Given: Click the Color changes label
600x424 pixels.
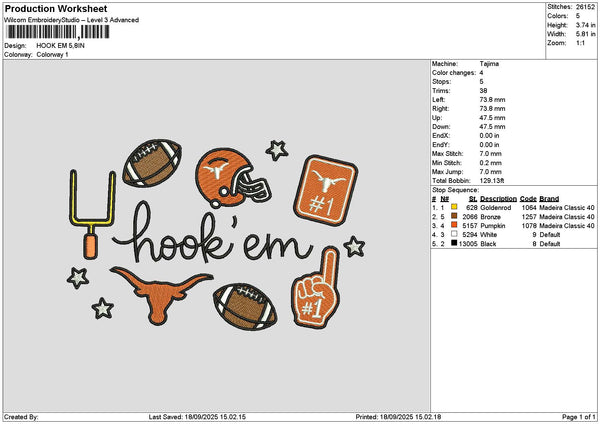Looking at the screenshot, I should pos(454,73).
